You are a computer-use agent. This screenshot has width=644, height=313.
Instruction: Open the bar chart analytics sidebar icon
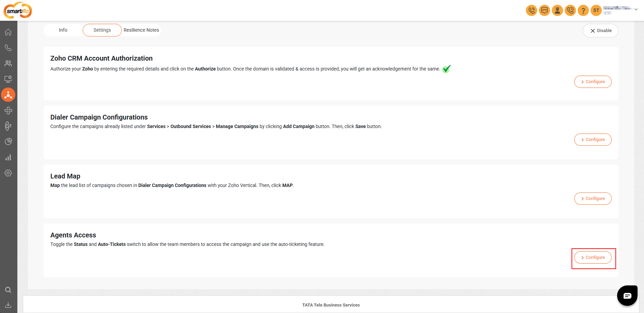(8, 157)
